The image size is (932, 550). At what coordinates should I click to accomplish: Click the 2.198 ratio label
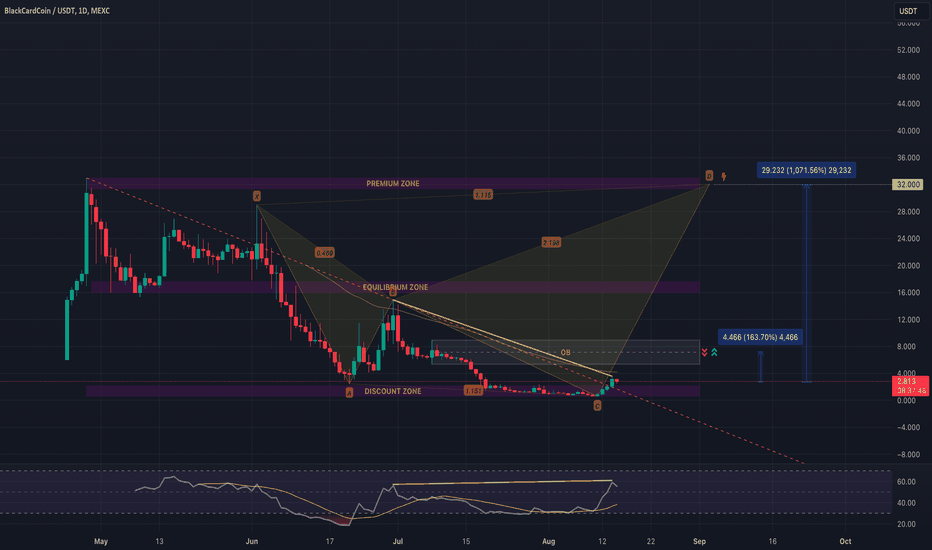[x=551, y=243]
